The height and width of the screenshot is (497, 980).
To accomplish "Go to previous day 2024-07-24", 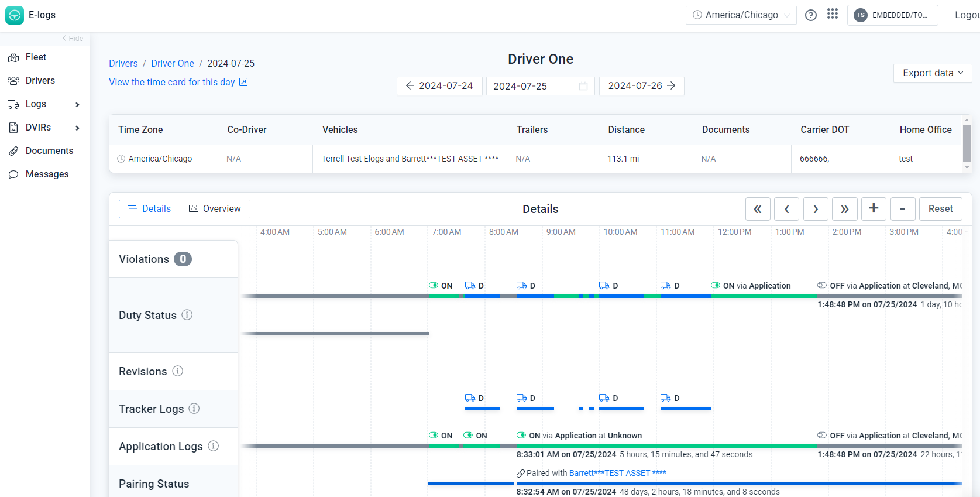I will coord(439,86).
